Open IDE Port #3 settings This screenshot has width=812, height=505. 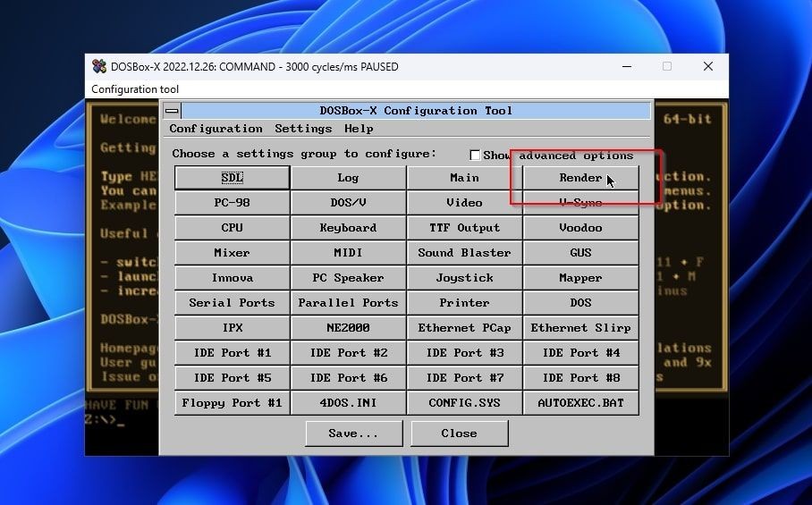(x=464, y=353)
